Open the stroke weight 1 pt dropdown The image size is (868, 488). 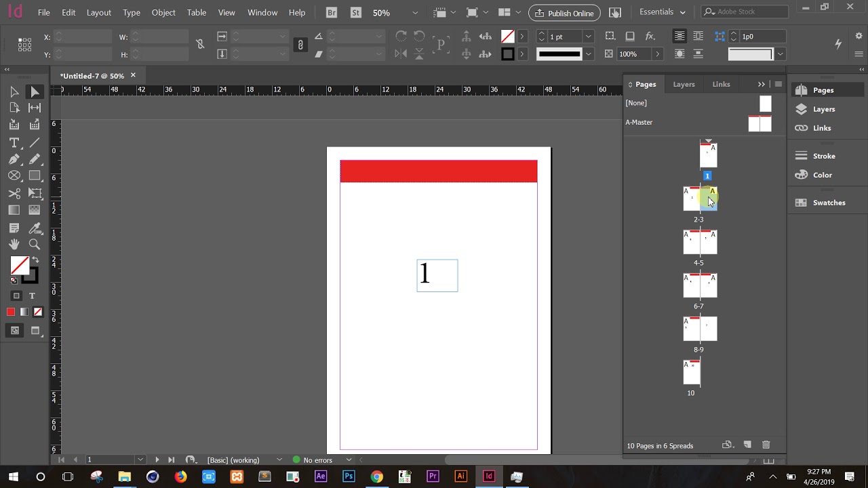pos(588,37)
